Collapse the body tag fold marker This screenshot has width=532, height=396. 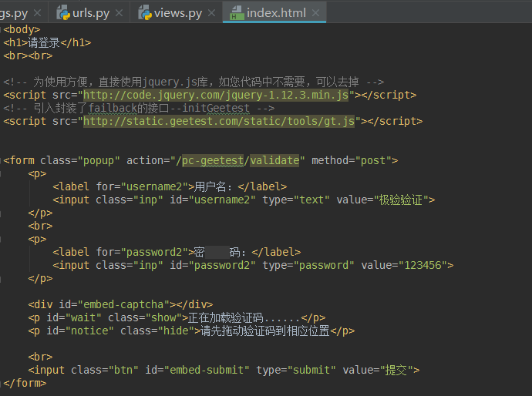(x=1, y=30)
